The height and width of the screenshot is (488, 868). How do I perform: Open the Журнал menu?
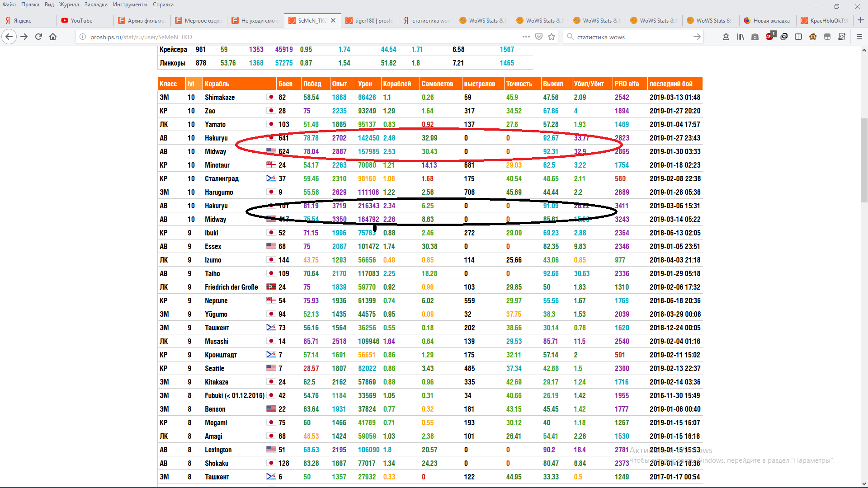click(69, 5)
